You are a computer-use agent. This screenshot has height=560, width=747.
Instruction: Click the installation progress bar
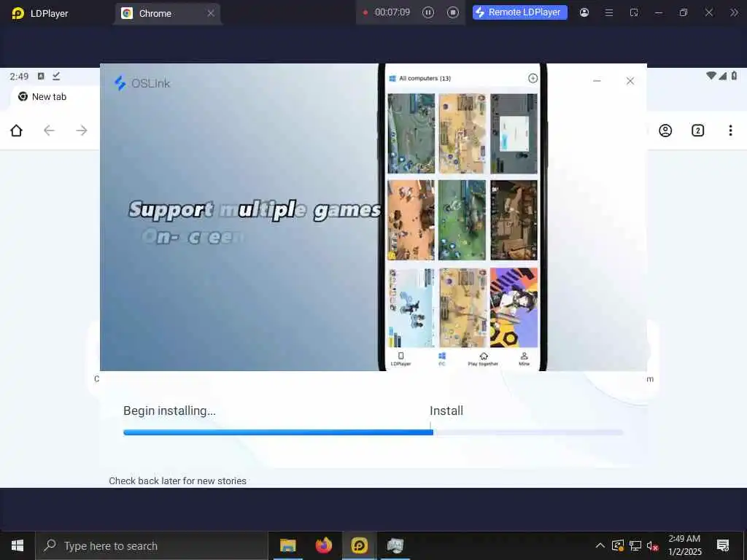pyautogui.click(x=373, y=432)
